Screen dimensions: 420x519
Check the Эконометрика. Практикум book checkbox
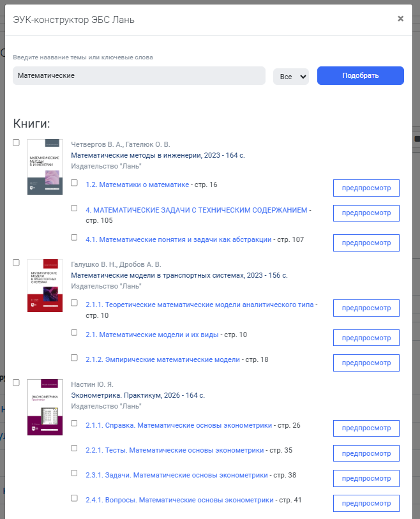point(16,382)
